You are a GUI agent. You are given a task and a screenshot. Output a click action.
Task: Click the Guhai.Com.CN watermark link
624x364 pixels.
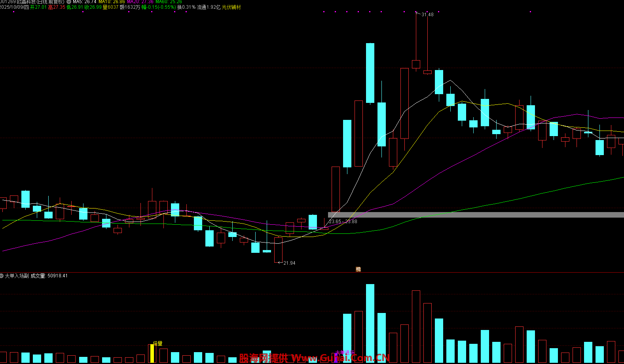[340, 358]
